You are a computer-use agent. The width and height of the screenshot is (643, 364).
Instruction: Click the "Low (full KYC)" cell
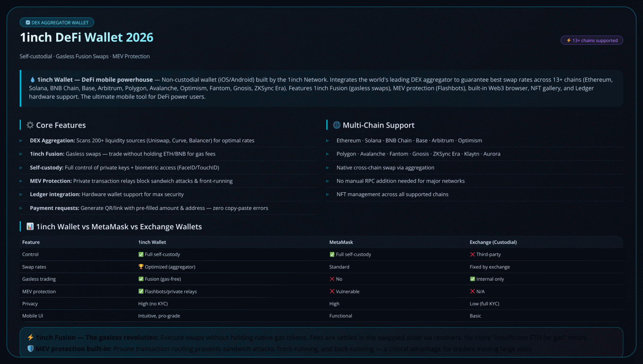tap(485, 303)
